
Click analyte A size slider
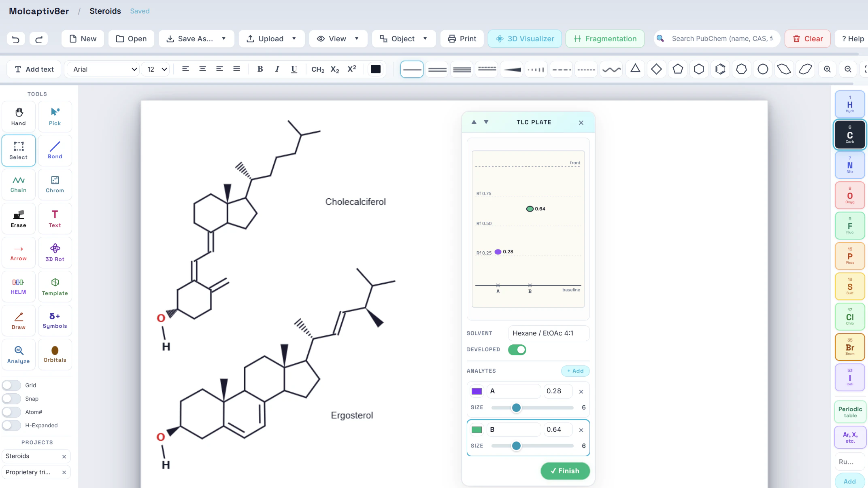[x=532, y=407]
